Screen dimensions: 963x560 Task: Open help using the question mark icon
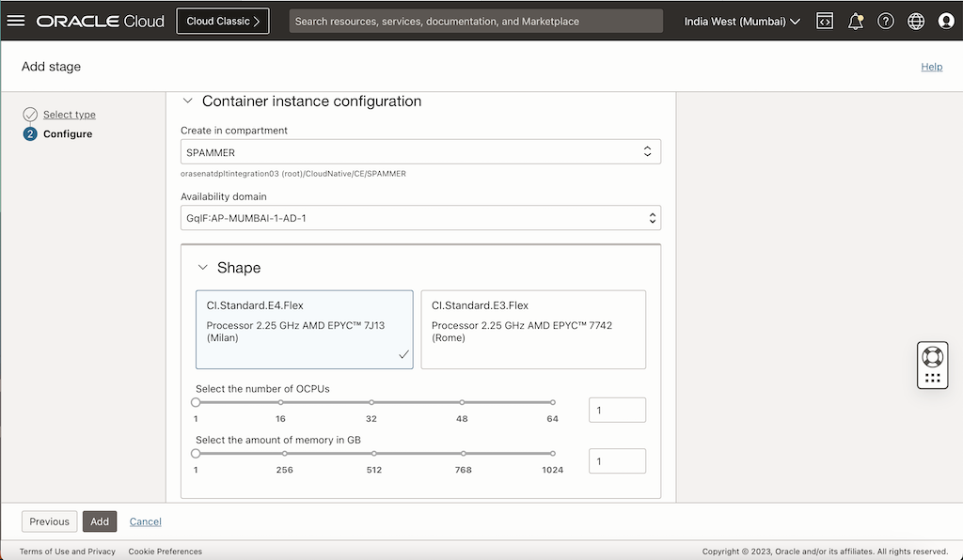click(x=885, y=20)
